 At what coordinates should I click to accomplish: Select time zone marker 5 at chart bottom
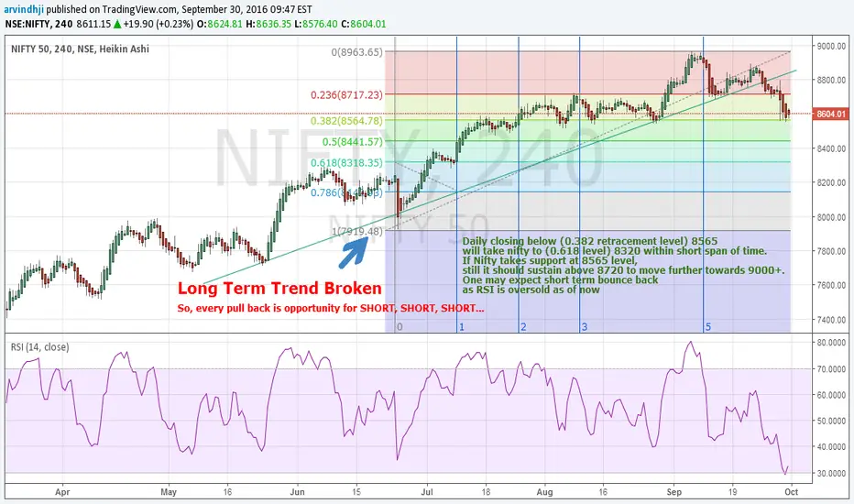[x=708, y=327]
